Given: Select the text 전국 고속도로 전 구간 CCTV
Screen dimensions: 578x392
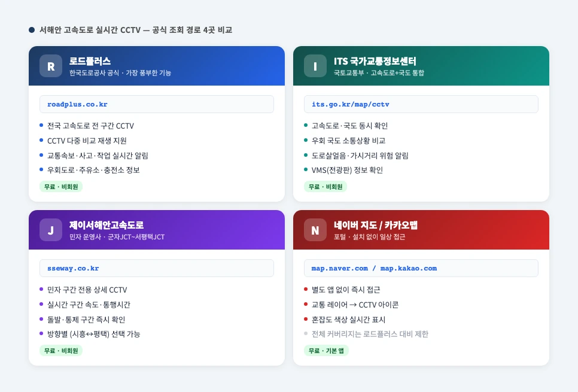Looking at the screenshot, I should click(x=91, y=126).
